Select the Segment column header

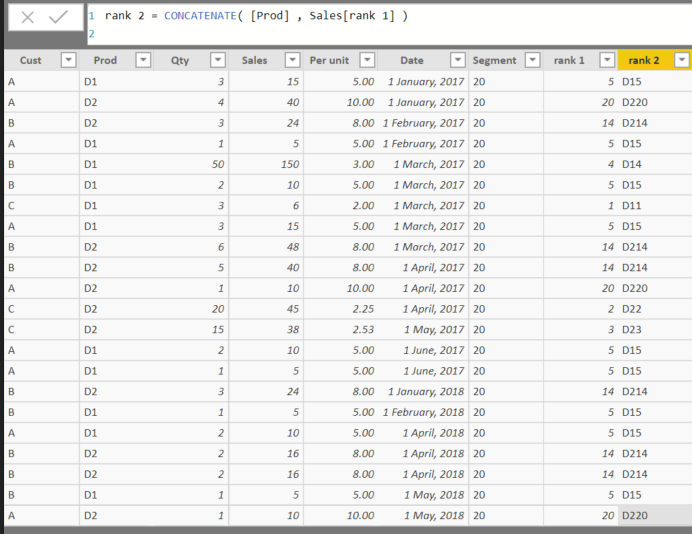pos(494,60)
